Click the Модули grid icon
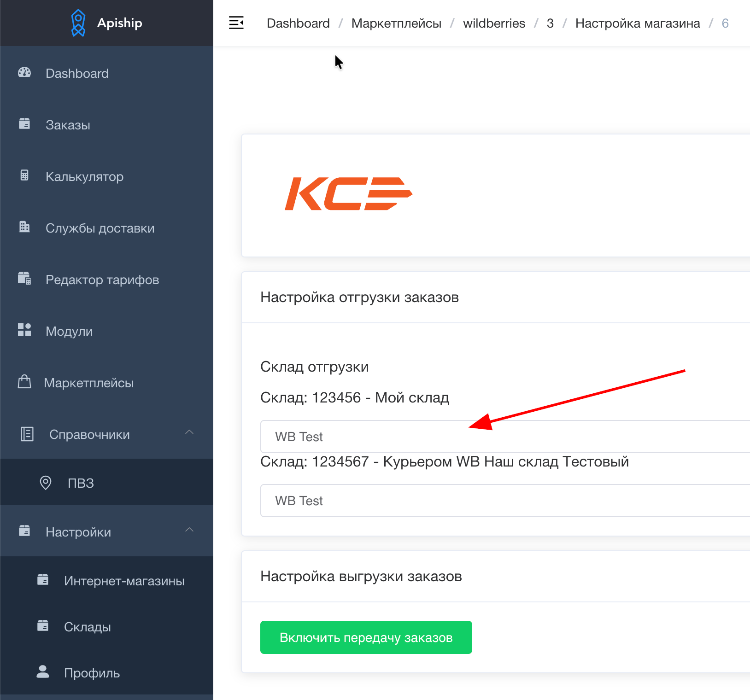The width and height of the screenshot is (750, 700). click(24, 330)
